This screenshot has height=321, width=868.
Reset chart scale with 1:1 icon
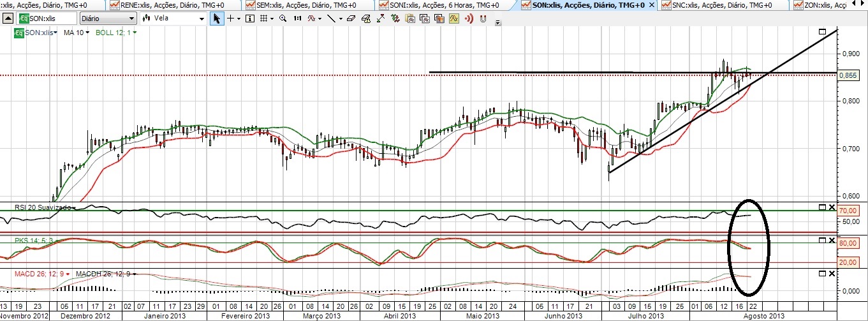pos(297,19)
